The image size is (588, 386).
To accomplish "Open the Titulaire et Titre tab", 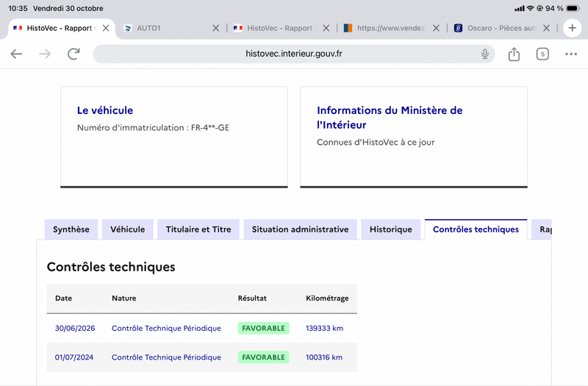I will (x=198, y=229).
